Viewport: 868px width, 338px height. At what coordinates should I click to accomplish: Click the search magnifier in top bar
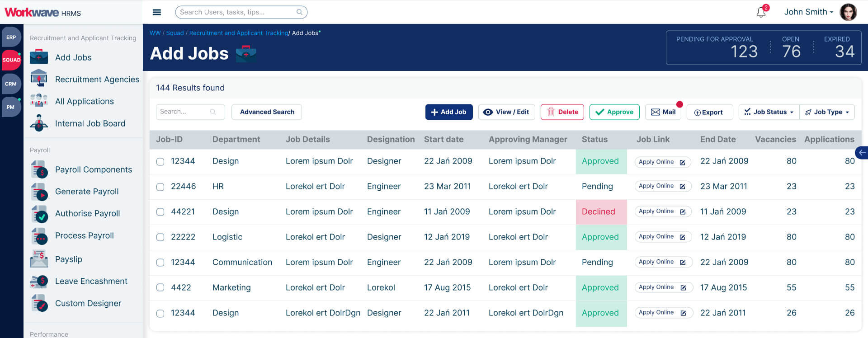tap(299, 12)
